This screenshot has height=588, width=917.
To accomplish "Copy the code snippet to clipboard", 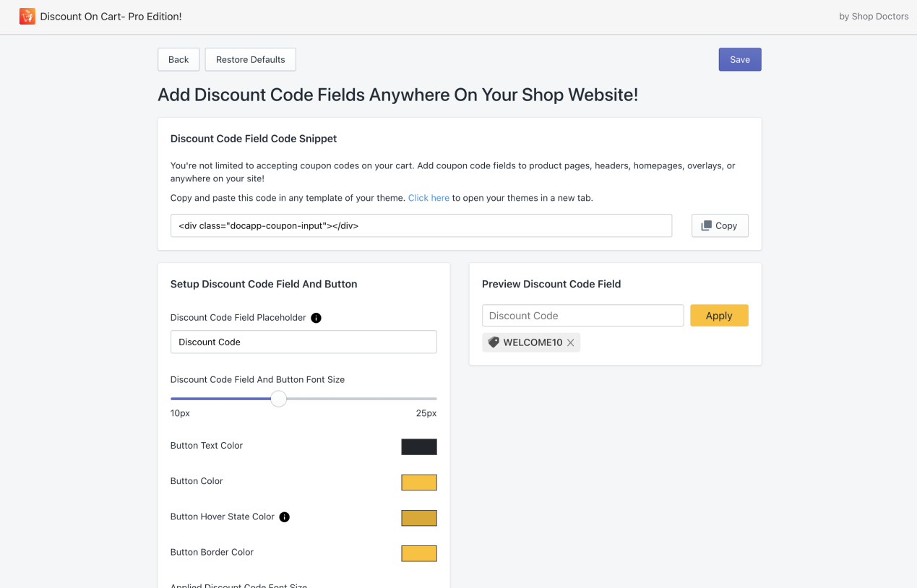I will pos(719,225).
